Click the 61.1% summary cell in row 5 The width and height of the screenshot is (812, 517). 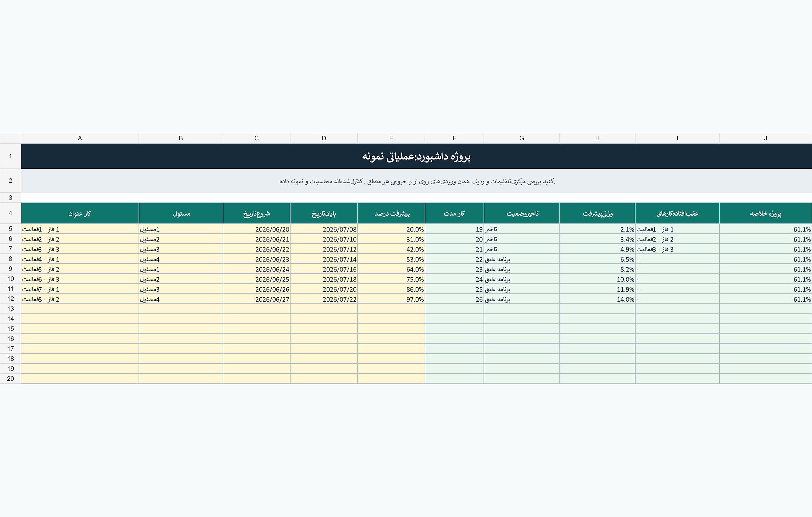coord(765,229)
